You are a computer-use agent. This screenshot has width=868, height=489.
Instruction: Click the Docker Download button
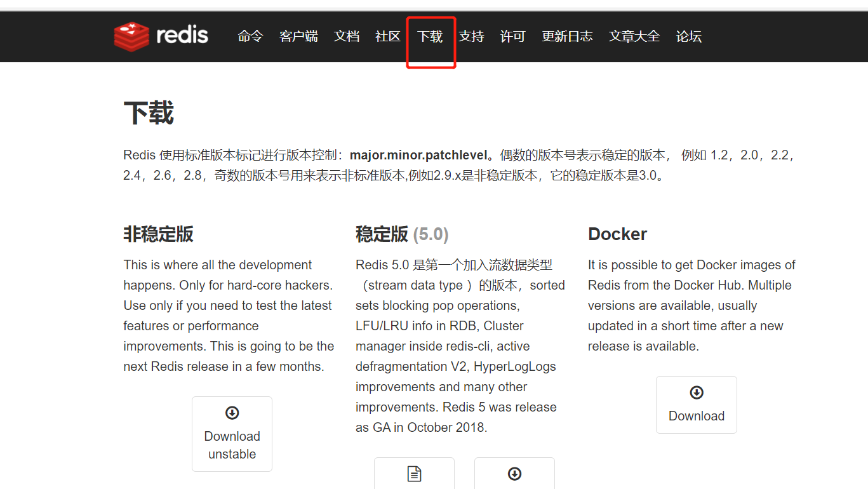tap(697, 405)
